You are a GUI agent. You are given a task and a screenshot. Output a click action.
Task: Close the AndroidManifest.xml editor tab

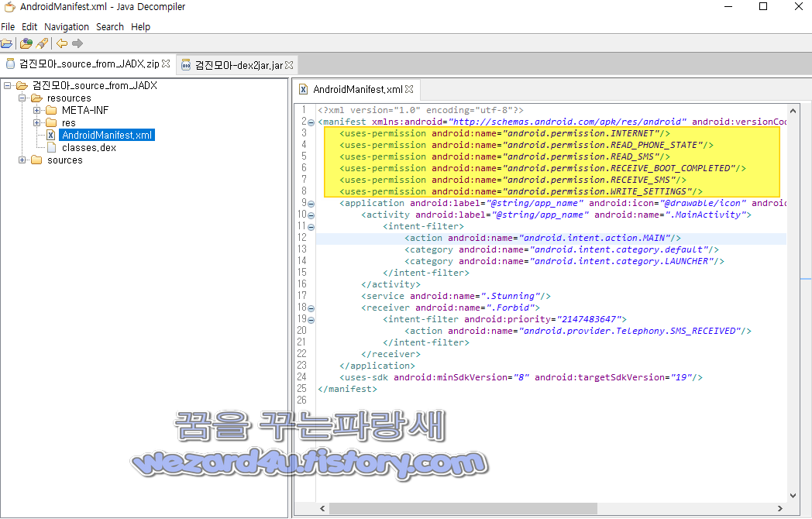pyautogui.click(x=410, y=88)
